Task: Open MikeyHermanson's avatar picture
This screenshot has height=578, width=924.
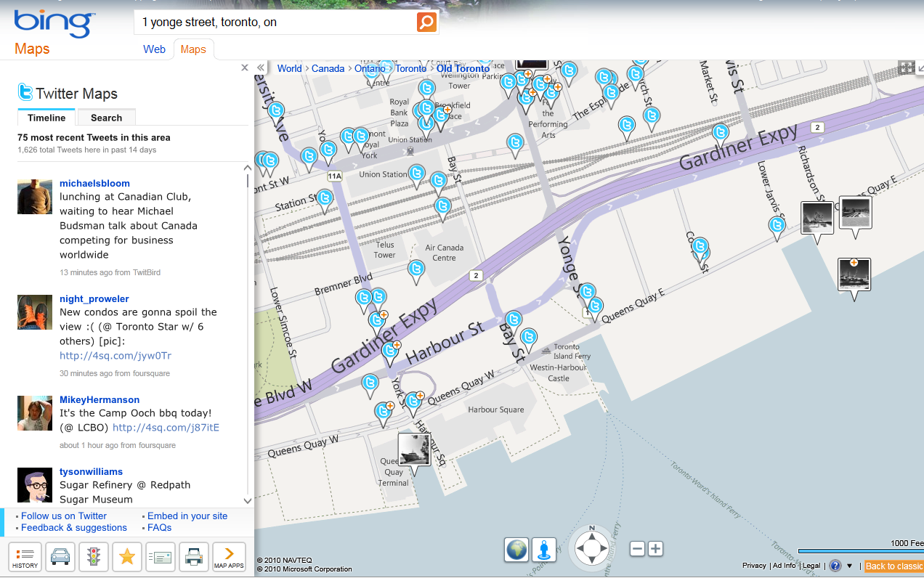Action: click(x=35, y=413)
